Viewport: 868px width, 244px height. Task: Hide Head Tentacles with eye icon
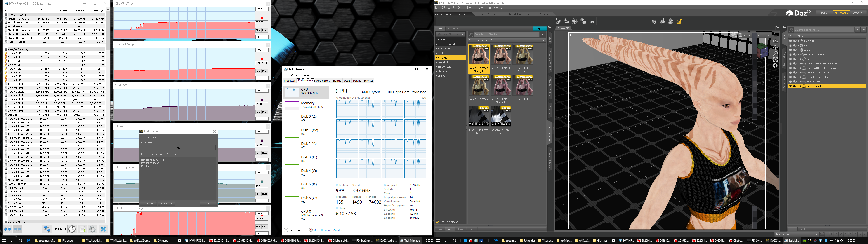coord(790,86)
